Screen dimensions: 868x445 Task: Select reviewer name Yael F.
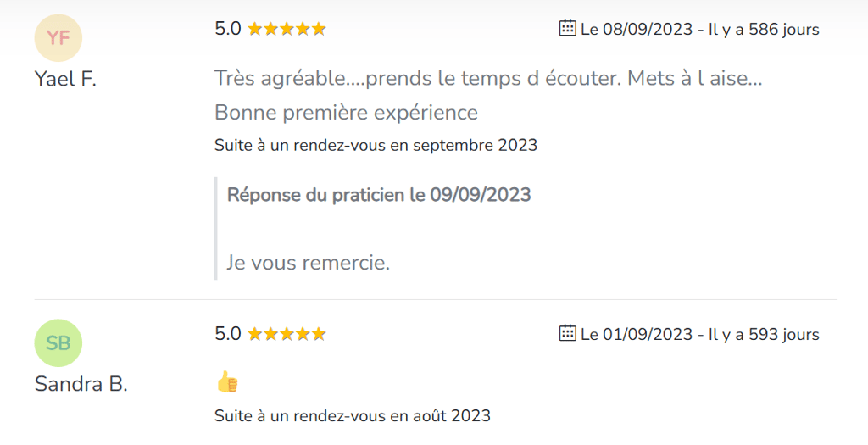point(65,80)
